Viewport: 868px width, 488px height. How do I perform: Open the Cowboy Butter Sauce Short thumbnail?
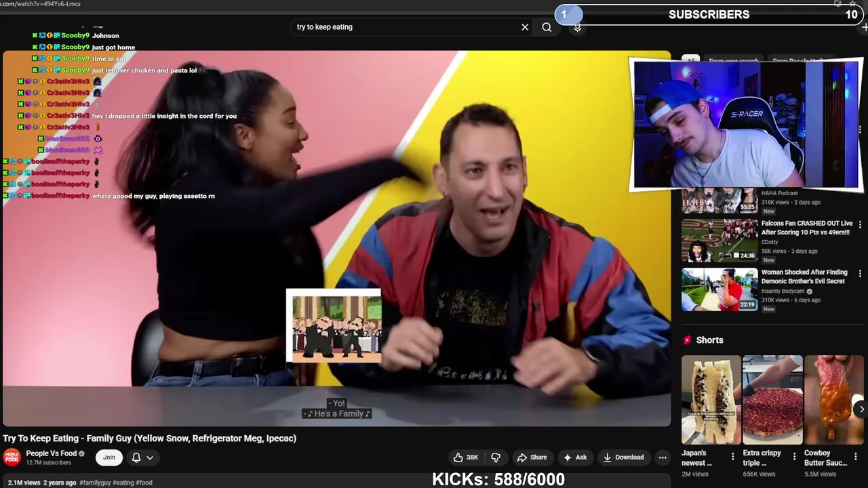coord(834,400)
